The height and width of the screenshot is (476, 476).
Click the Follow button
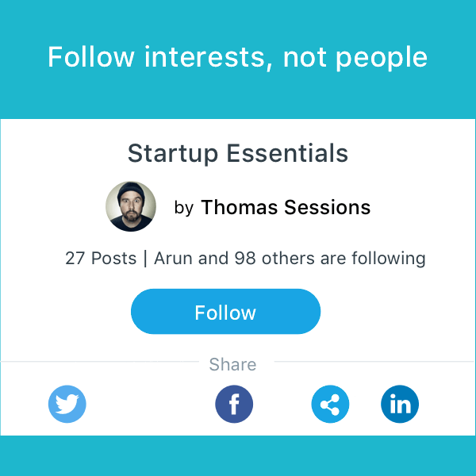click(225, 312)
